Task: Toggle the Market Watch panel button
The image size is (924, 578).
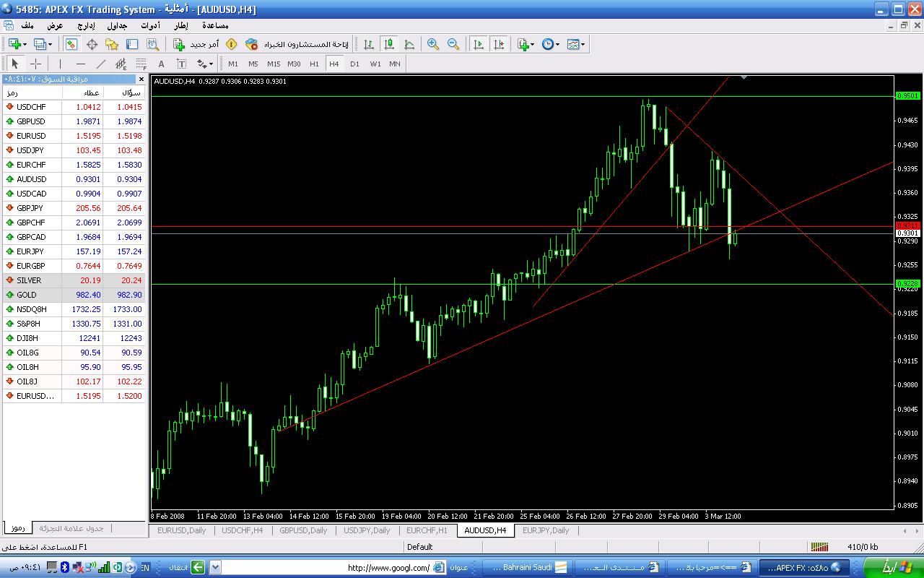Action: pyautogui.click(x=71, y=44)
